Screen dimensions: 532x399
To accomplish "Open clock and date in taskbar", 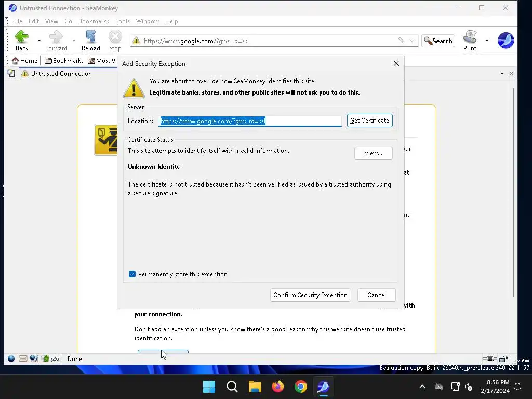I will click(495, 387).
